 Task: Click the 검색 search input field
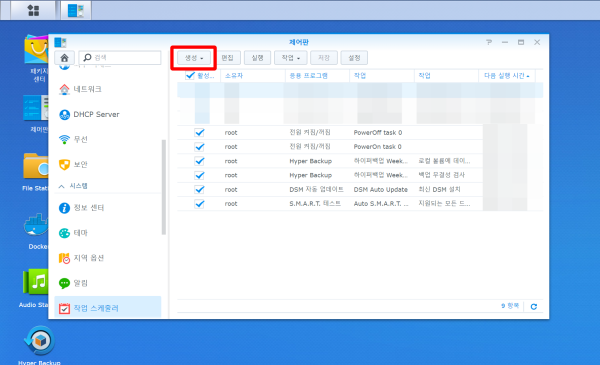(120, 58)
